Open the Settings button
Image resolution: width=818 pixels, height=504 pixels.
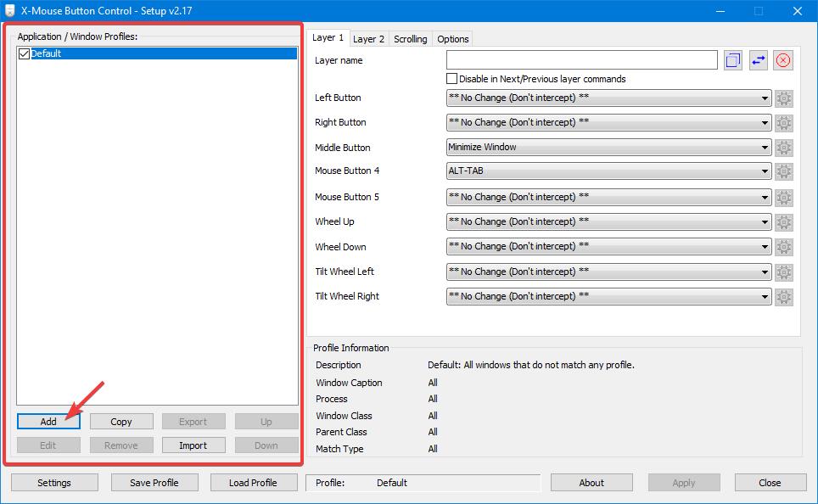(x=54, y=483)
